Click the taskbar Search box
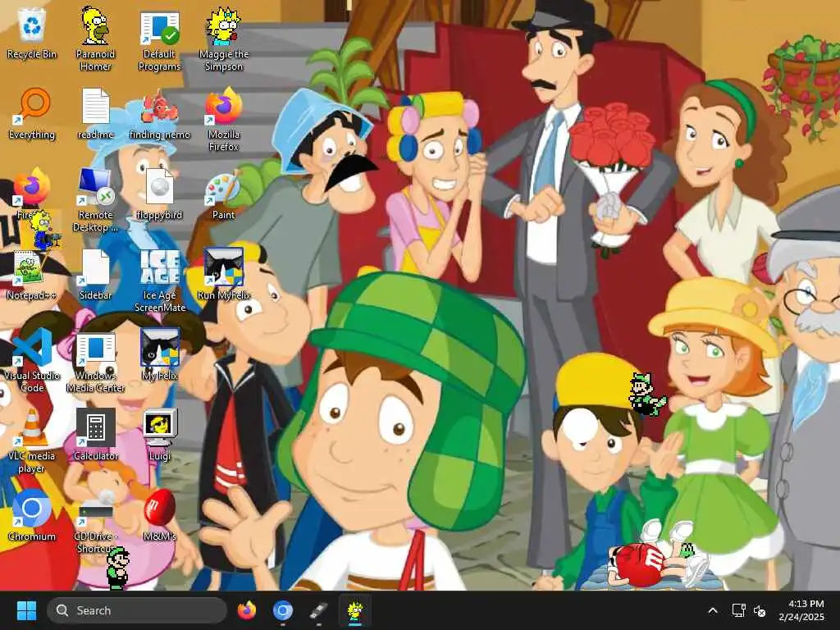The width and height of the screenshot is (840, 630). (x=137, y=610)
